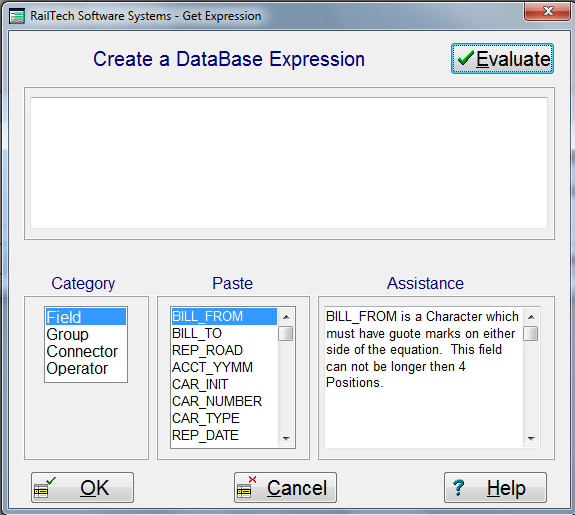Screen dimensions: 575x515
Task: Click the Paste list scrollbar thumb
Action: (x=286, y=334)
